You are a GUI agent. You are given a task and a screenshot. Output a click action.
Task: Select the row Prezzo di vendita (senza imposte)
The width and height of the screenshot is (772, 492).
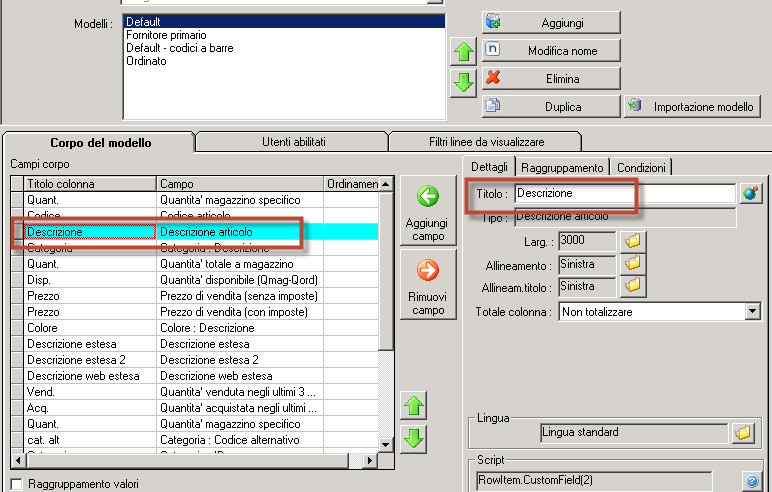click(201, 296)
